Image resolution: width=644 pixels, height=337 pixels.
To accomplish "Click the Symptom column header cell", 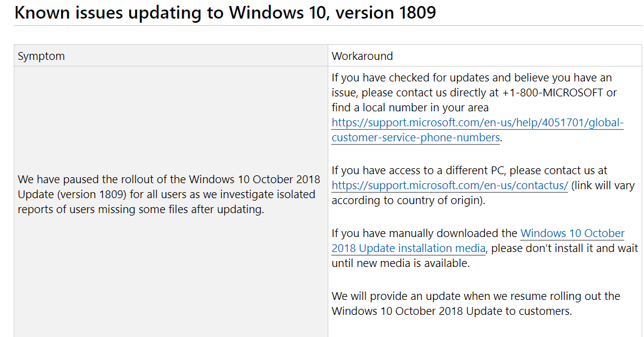I will [41, 56].
